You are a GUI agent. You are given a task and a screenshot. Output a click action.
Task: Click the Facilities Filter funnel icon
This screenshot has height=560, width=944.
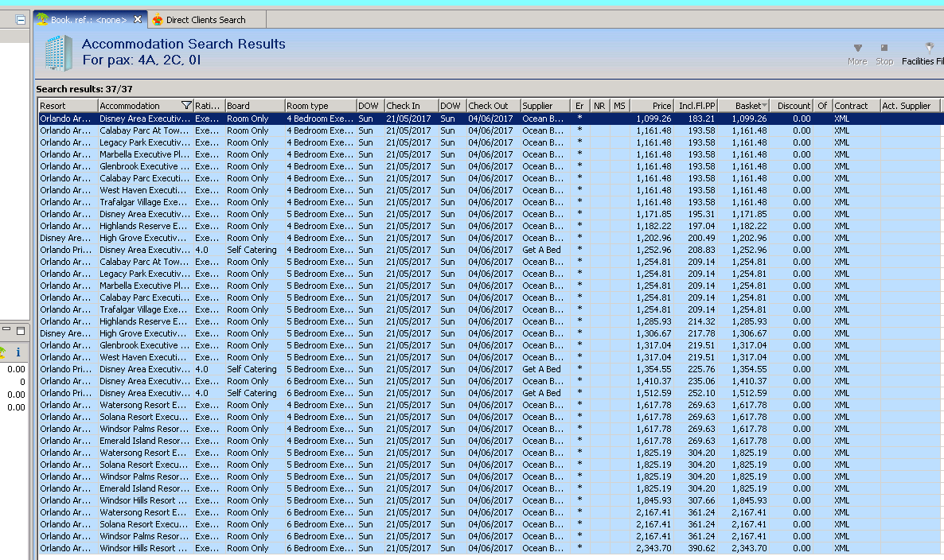coord(929,48)
